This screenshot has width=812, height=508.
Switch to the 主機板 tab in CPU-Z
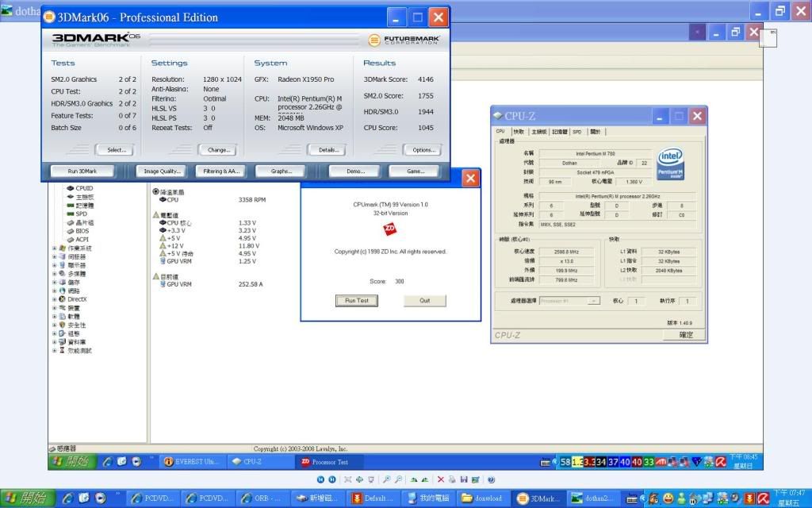coord(538,132)
